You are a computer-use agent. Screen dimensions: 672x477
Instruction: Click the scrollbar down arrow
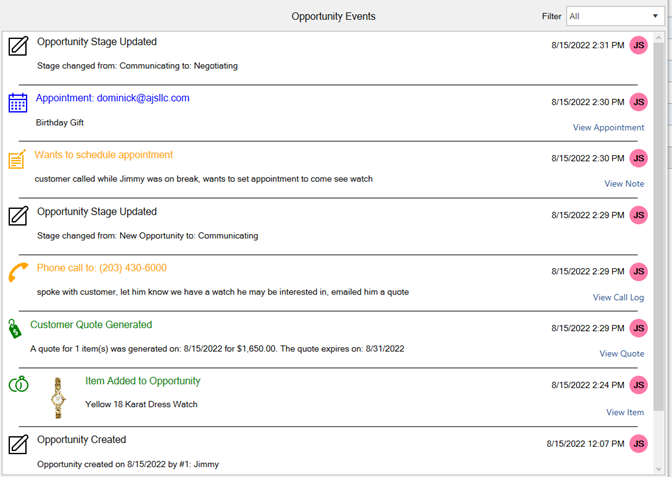coord(659,468)
